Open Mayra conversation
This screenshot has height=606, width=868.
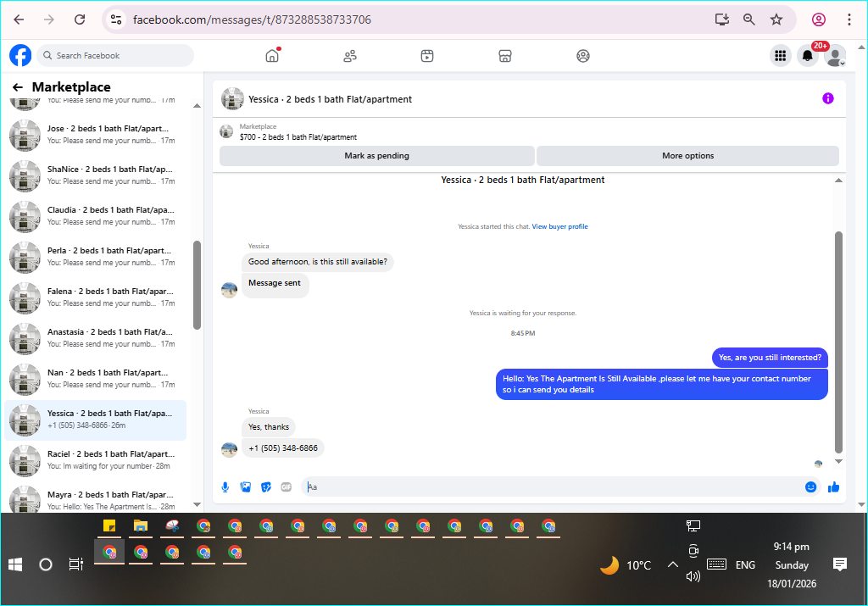click(95, 498)
